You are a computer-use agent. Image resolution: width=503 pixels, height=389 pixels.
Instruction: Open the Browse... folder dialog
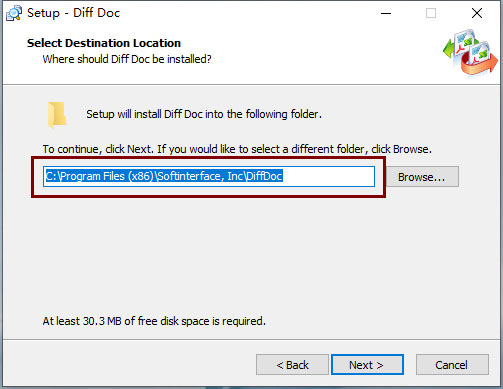422,177
